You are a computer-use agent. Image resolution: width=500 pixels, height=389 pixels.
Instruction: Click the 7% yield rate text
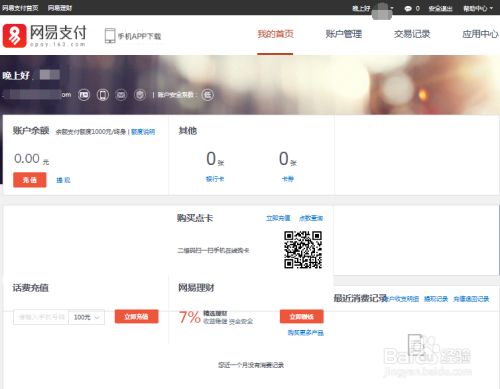pyautogui.click(x=189, y=317)
